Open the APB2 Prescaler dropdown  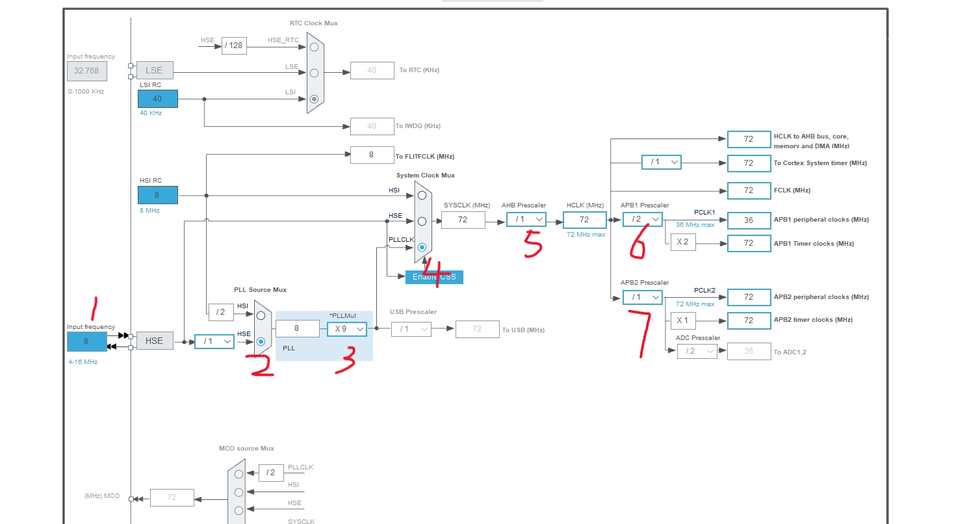[x=643, y=297]
